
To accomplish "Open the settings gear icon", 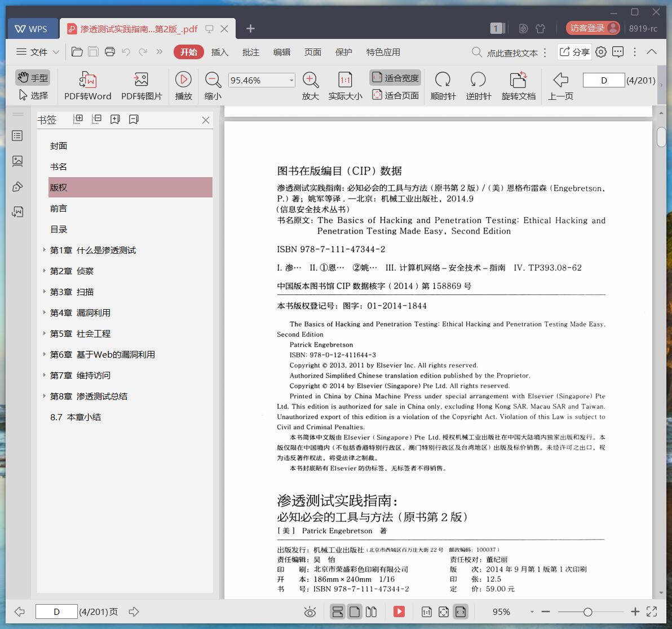I will point(601,52).
